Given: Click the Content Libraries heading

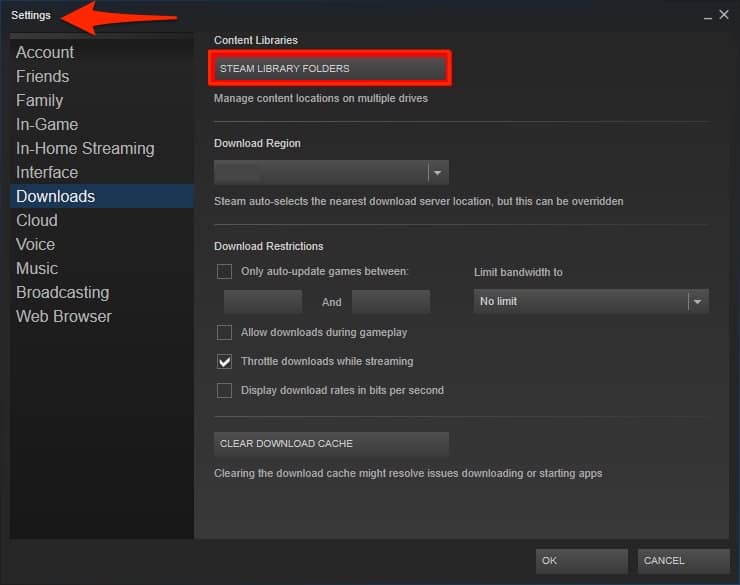Looking at the screenshot, I should (256, 41).
